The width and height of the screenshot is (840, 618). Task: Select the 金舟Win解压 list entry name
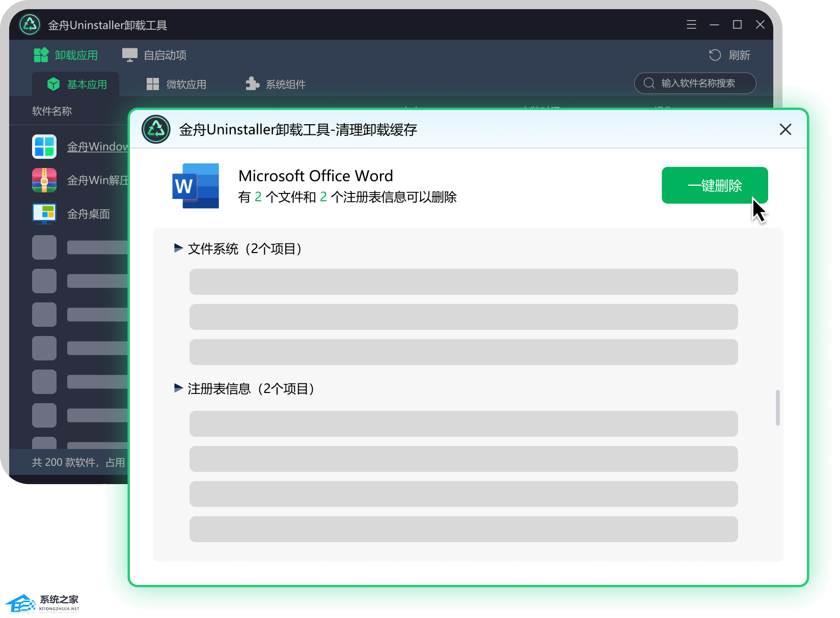pyautogui.click(x=97, y=180)
